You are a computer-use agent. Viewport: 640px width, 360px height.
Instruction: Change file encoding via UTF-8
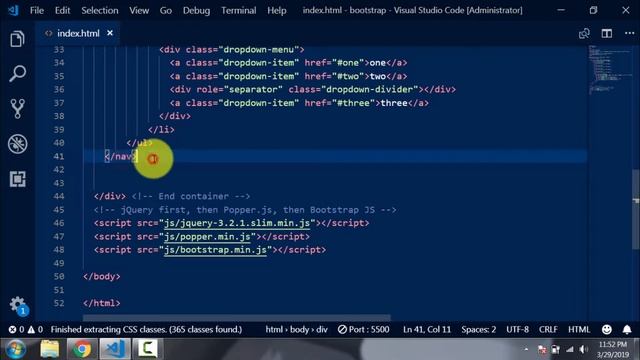518,329
